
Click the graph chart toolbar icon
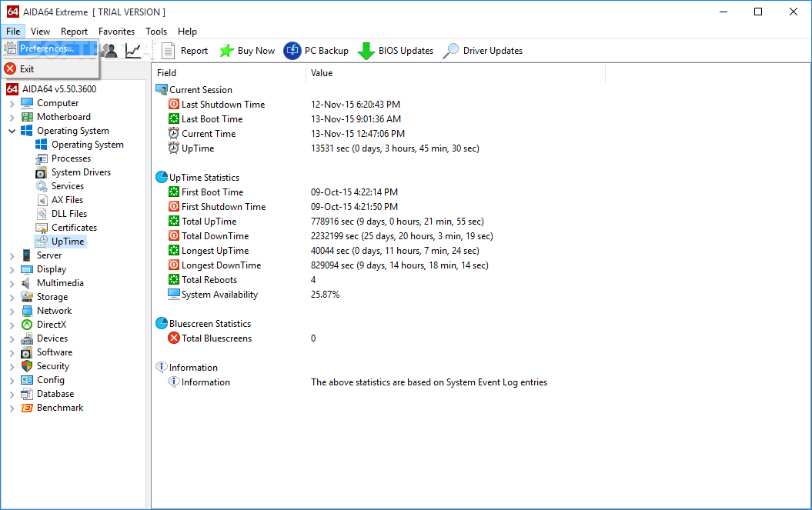(x=133, y=51)
